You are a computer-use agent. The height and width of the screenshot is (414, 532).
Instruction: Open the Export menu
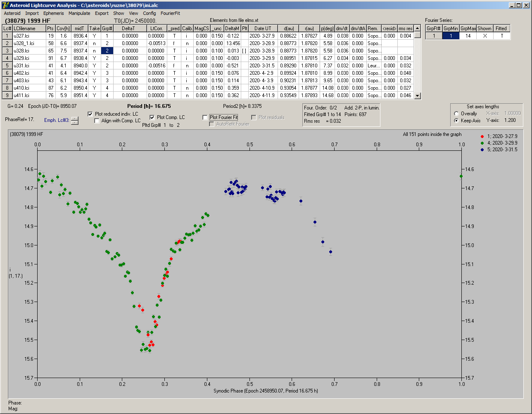102,13
